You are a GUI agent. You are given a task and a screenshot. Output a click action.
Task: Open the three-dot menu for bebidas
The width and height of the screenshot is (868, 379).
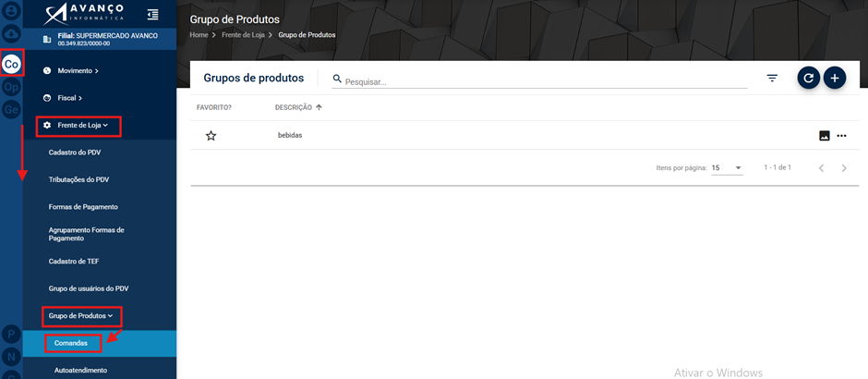[841, 135]
